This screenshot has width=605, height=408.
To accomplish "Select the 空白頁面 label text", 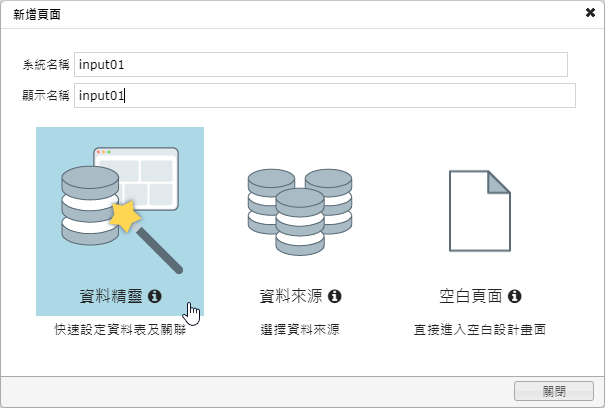I will (471, 297).
